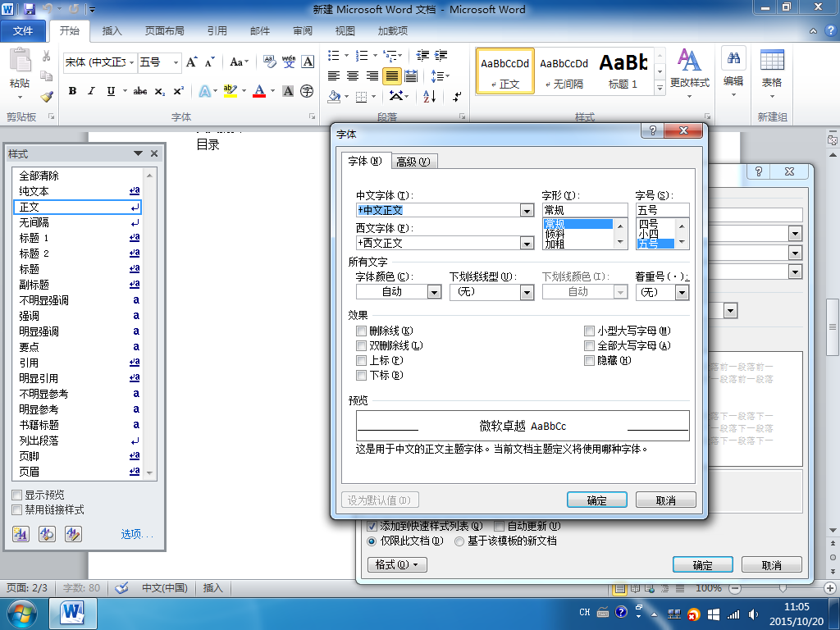
Task: Apply strikethrough formatting in ribbon
Action: (140, 91)
